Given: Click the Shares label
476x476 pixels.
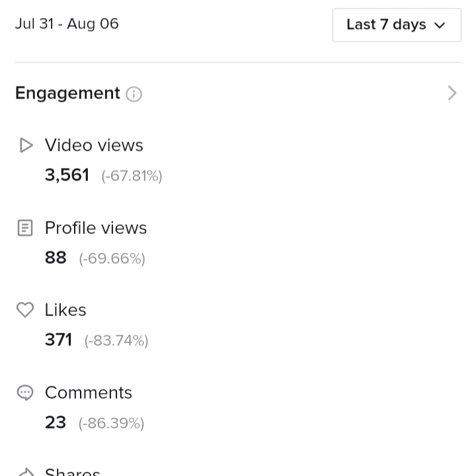Looking at the screenshot, I should [x=73, y=472].
